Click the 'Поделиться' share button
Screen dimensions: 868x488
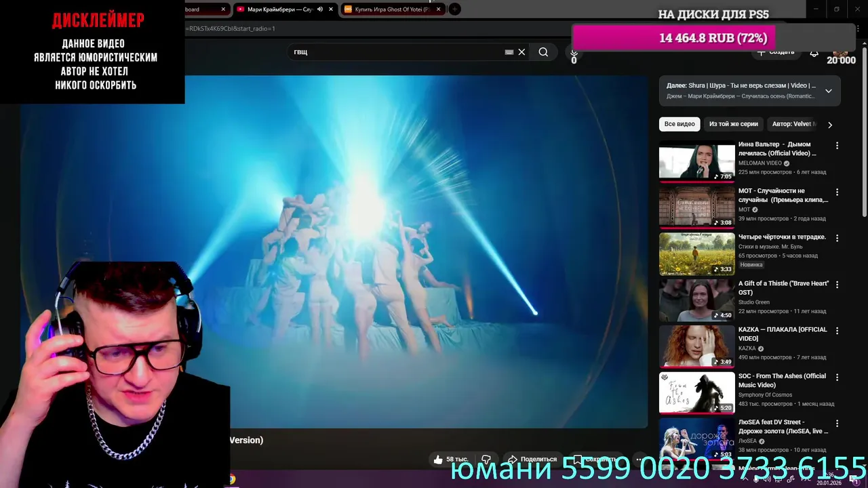click(532, 459)
